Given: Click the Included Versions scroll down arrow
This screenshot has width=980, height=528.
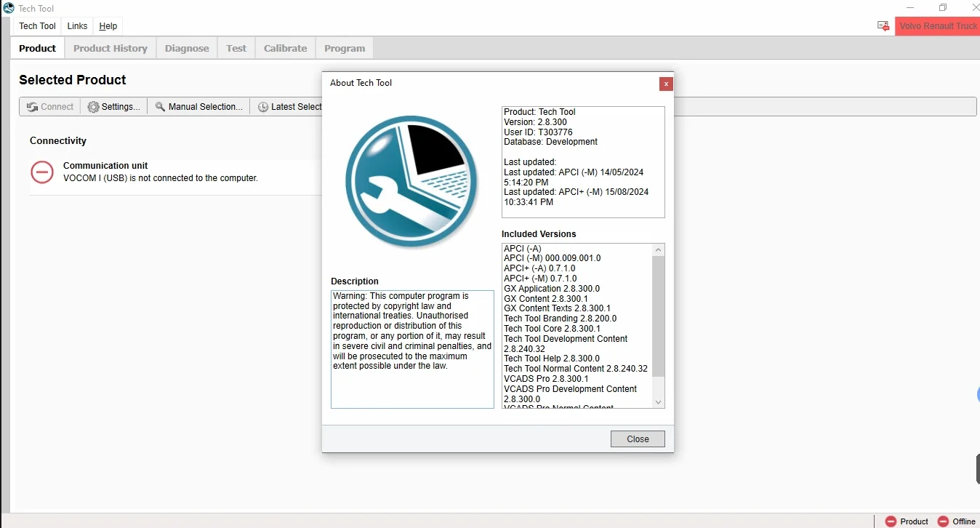Looking at the screenshot, I should coord(658,402).
